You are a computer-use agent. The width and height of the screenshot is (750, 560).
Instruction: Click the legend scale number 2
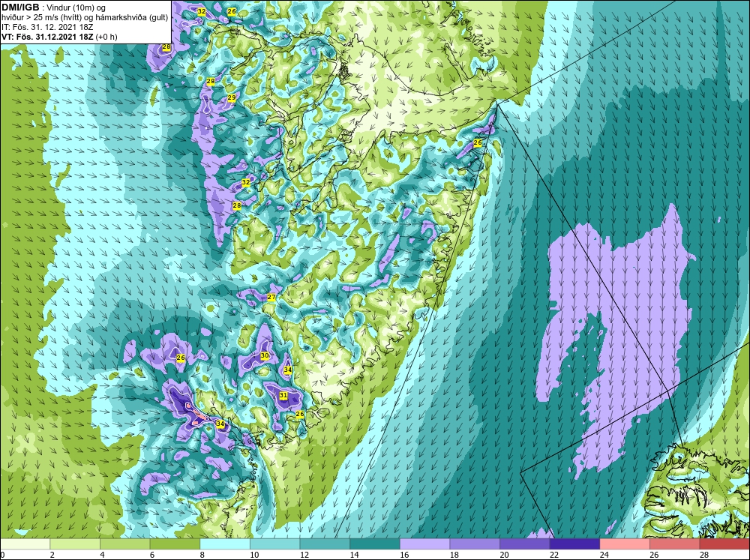52,555
